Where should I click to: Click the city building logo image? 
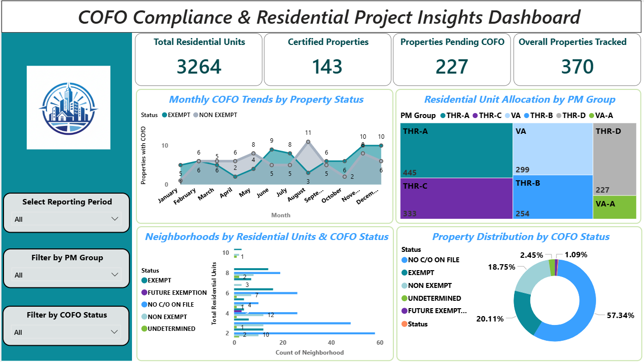click(x=68, y=108)
